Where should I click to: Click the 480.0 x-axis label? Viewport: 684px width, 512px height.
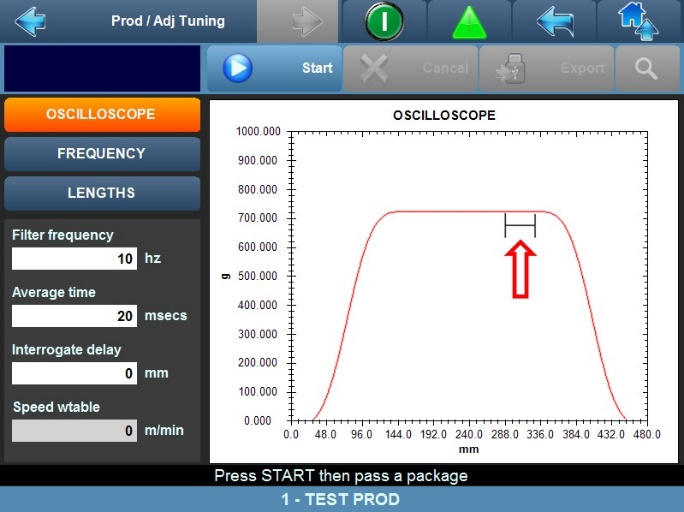pos(647,434)
